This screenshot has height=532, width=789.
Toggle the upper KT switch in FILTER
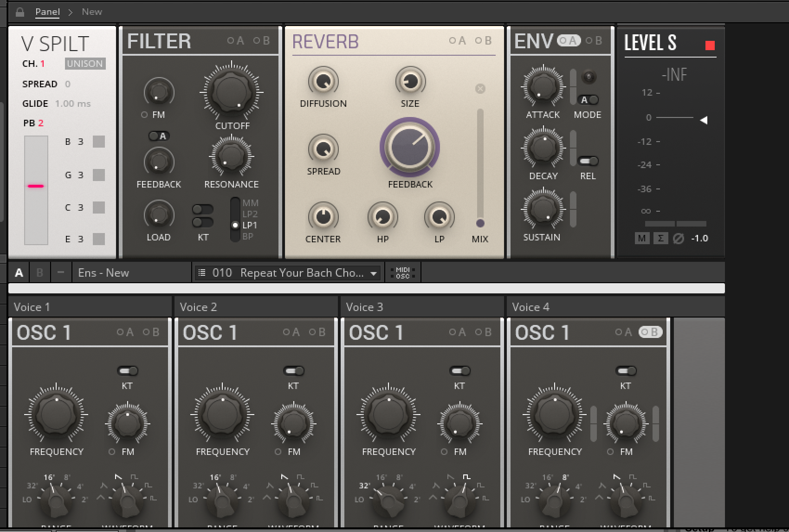click(x=203, y=209)
